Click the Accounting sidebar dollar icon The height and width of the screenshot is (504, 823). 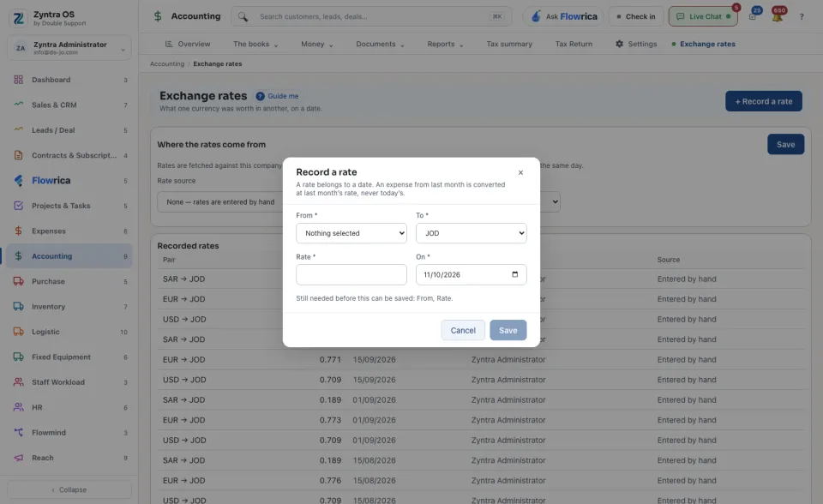tap(18, 255)
